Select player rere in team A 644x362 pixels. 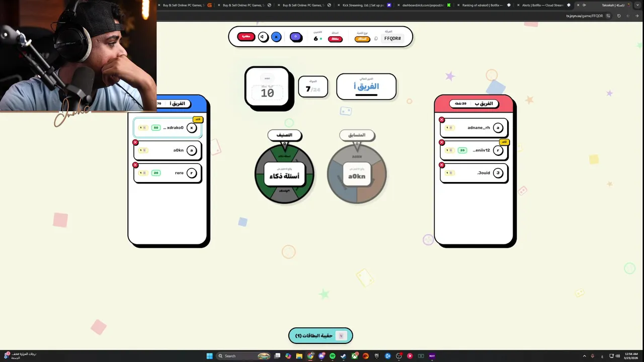(x=168, y=173)
